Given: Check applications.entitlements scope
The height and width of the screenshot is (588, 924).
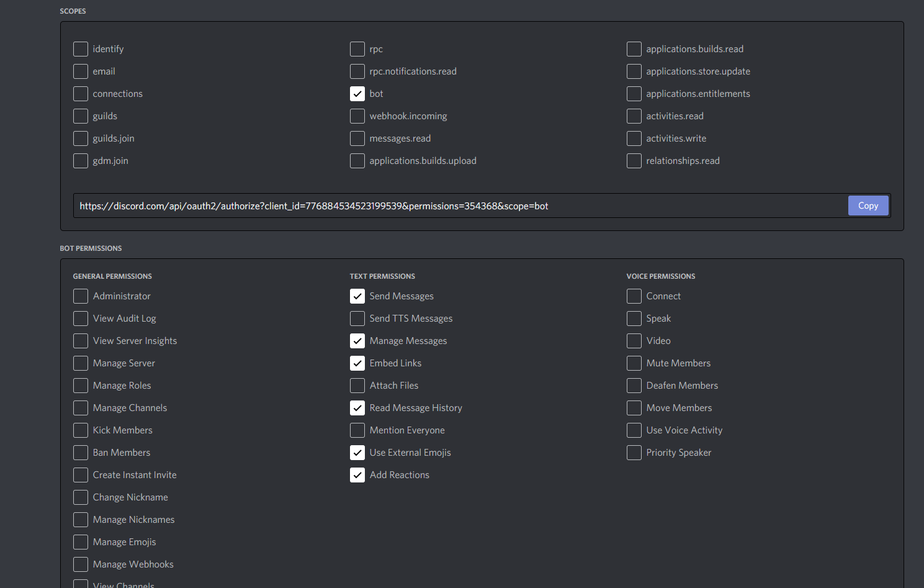Looking at the screenshot, I should [634, 94].
